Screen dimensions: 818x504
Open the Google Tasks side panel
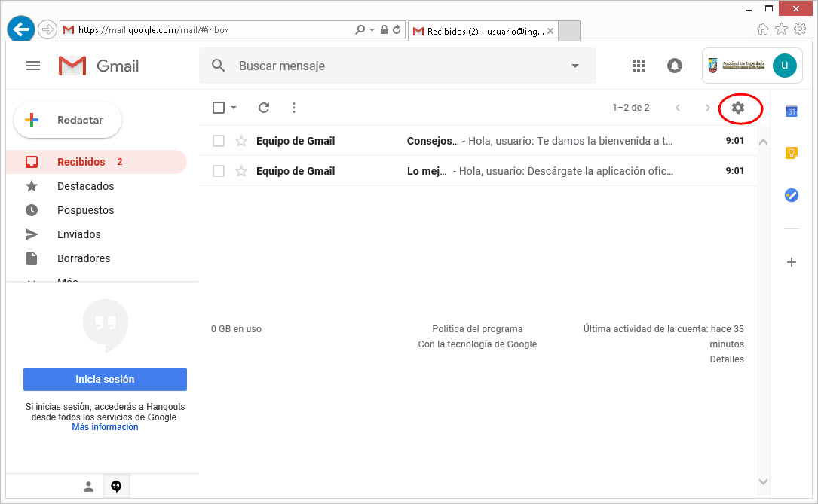click(x=792, y=195)
